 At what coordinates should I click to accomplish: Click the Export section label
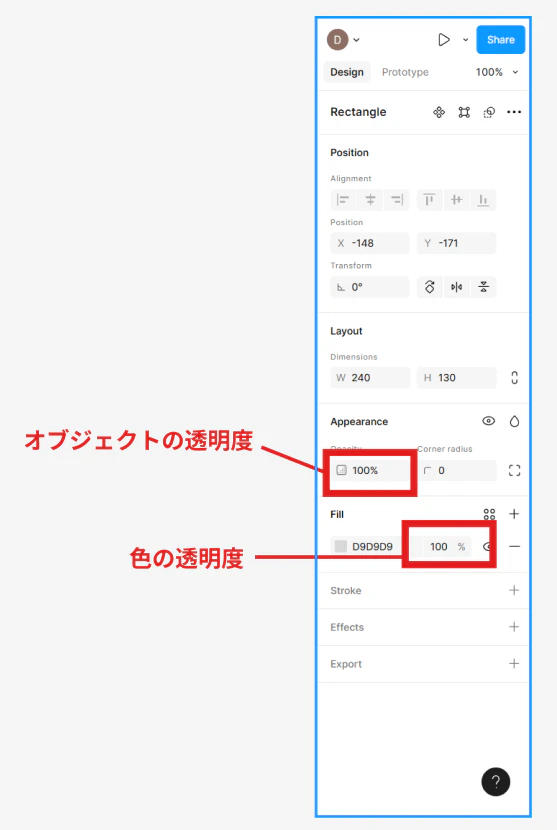click(x=346, y=664)
